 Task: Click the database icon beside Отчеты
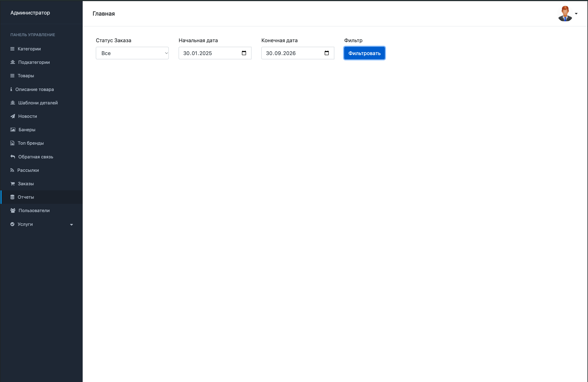point(12,197)
